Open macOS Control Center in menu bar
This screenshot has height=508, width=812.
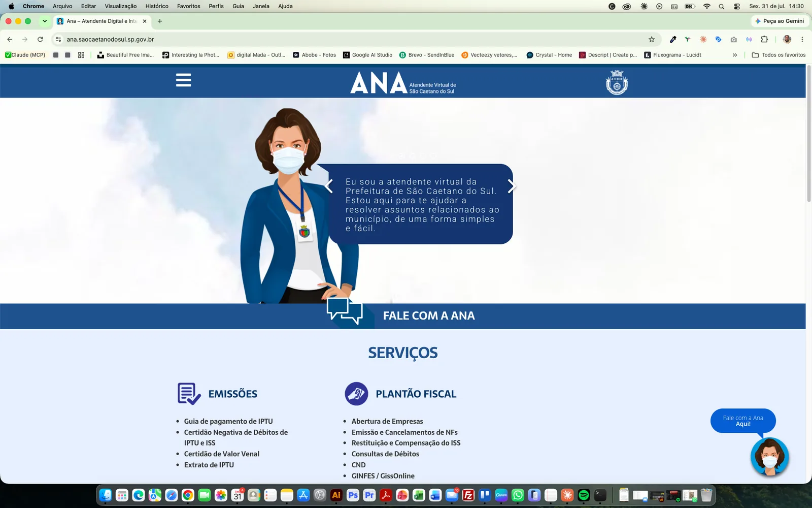coord(737,6)
